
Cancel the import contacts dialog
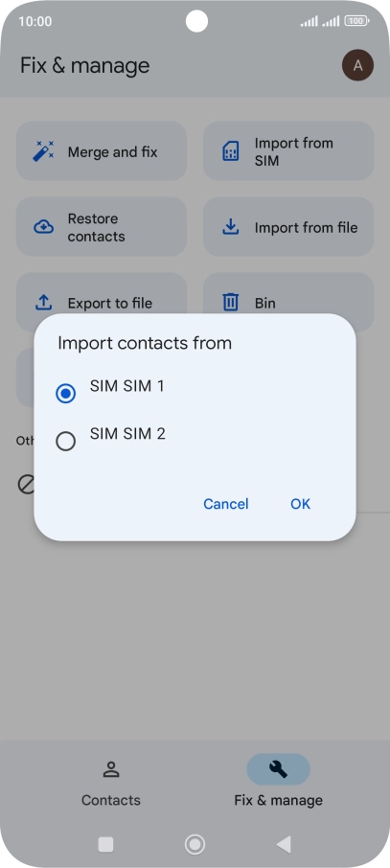click(x=225, y=504)
